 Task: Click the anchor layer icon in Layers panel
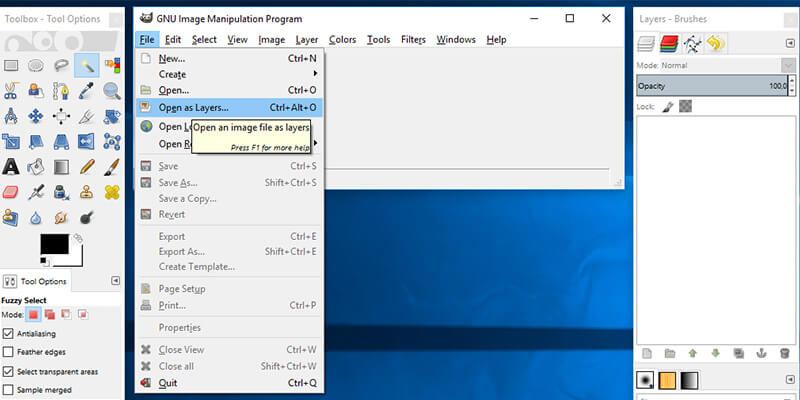point(762,353)
